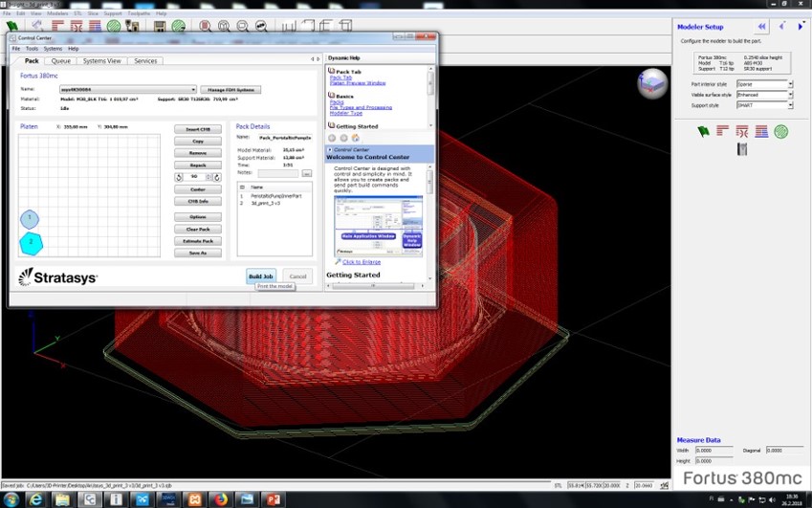Click the printer build icon in Insight toolbar
Screen dimensions: 812x508
click(x=132, y=26)
